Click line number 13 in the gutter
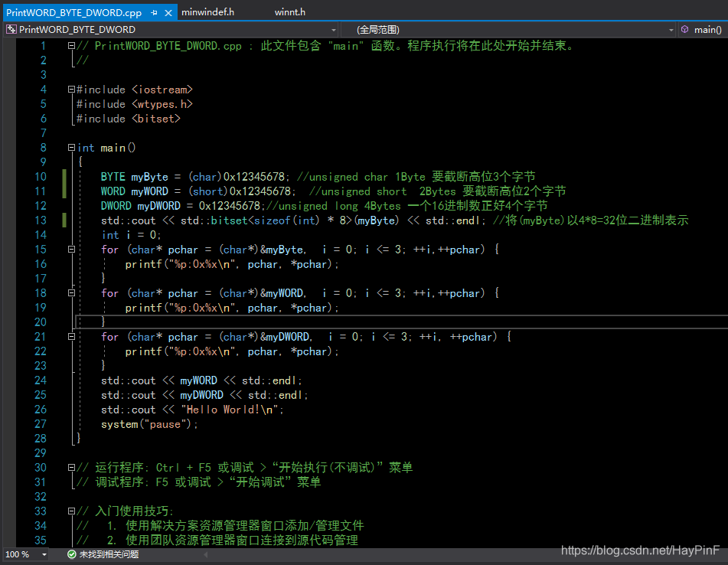 (41, 220)
